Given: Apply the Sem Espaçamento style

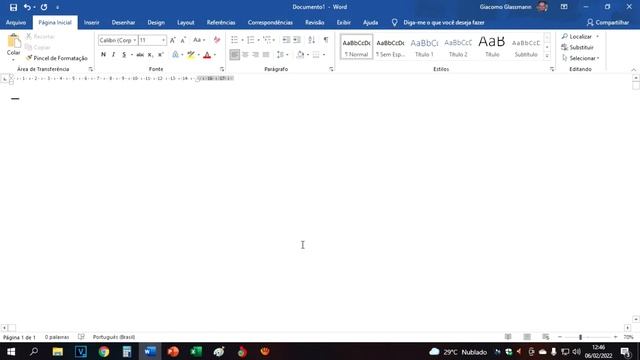Looking at the screenshot, I should [x=390, y=47].
